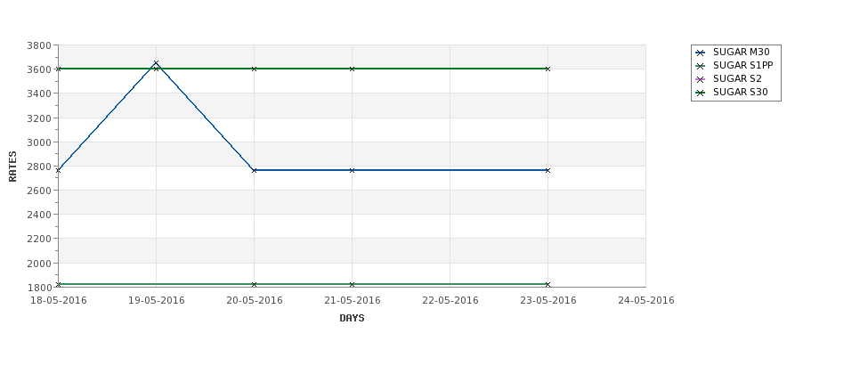Click the DAYS axis title
868x382 pixels.
(352, 319)
